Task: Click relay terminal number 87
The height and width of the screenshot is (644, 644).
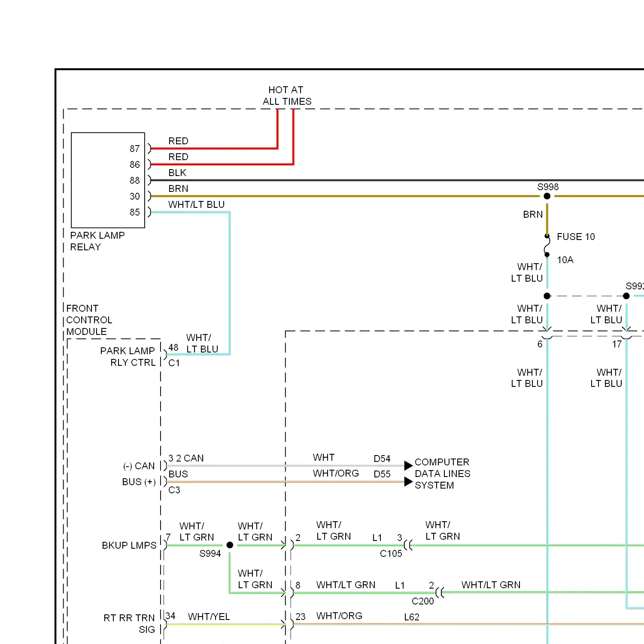Action: coord(135,149)
